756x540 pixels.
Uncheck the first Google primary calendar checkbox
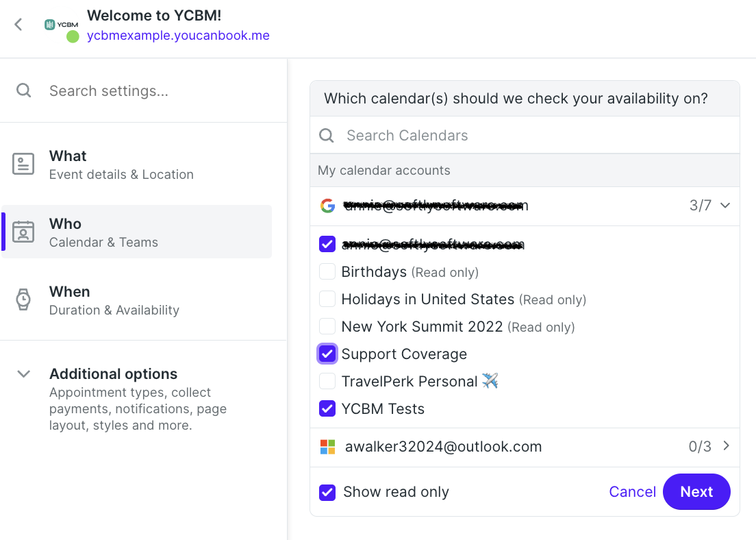(327, 244)
